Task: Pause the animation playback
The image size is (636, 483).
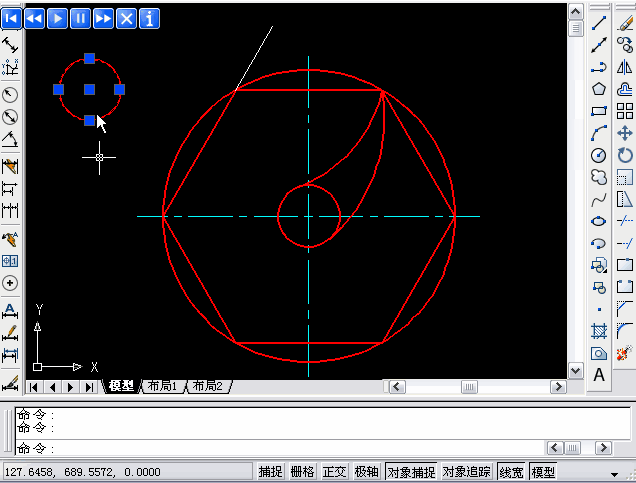Action: coord(80,18)
